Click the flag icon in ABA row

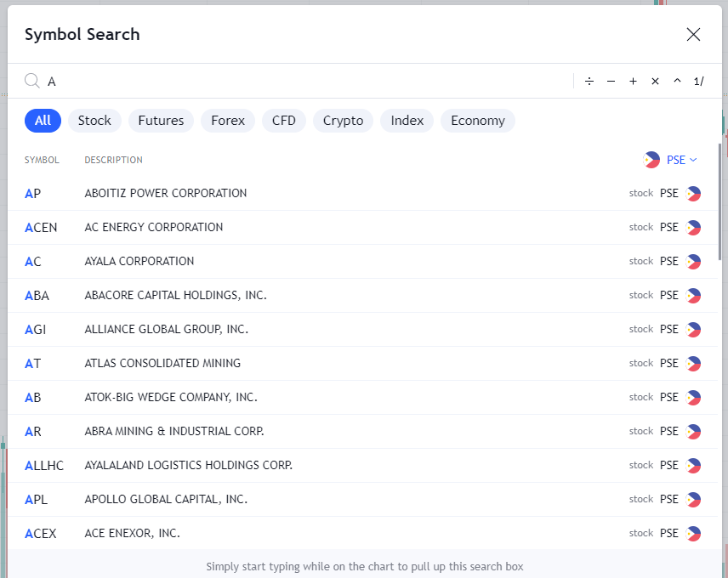pos(693,296)
